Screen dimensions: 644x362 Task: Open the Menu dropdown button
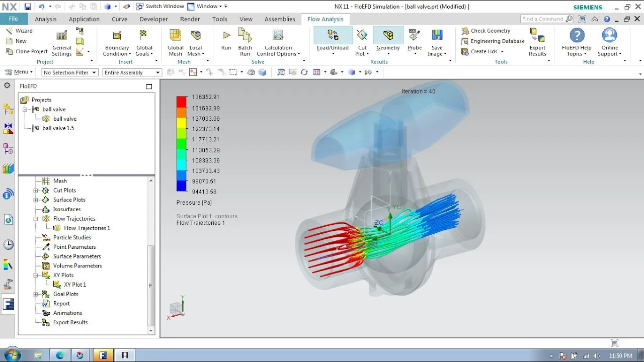pos(19,72)
